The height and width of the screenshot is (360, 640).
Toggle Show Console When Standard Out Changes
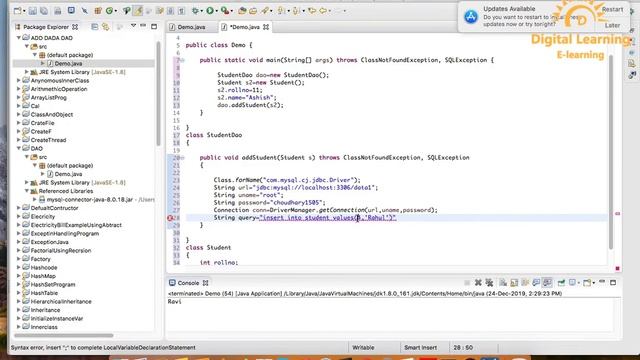tap(536, 282)
